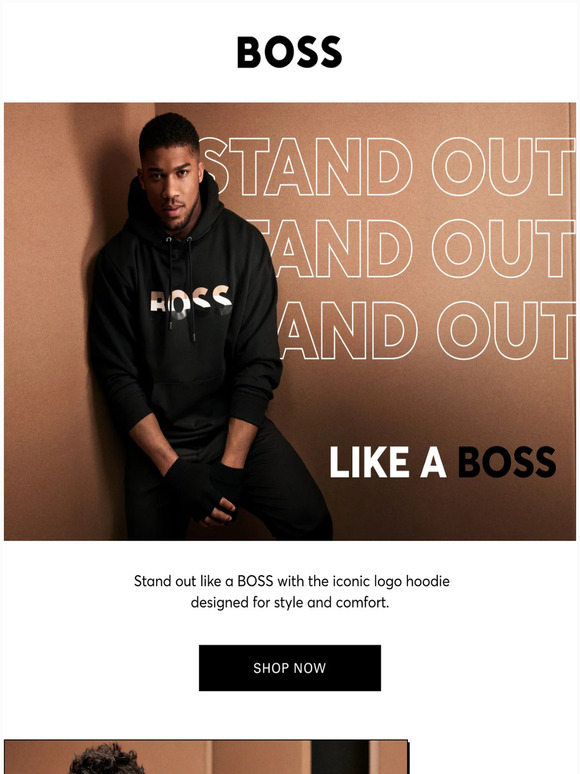Click the hoodie's front kangaroo pocket
The height and width of the screenshot is (774, 580).
click(190, 402)
